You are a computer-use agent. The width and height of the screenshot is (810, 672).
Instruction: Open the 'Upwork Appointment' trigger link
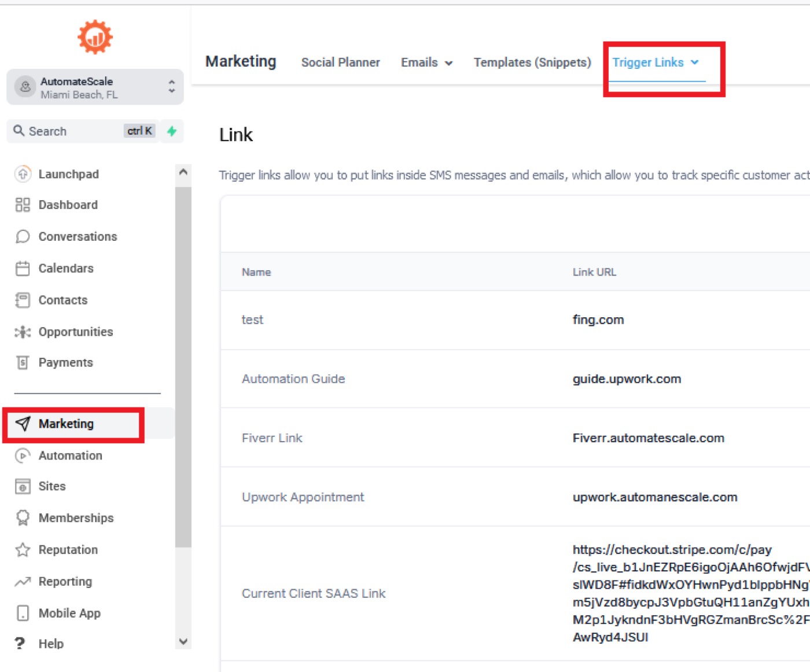tap(303, 497)
